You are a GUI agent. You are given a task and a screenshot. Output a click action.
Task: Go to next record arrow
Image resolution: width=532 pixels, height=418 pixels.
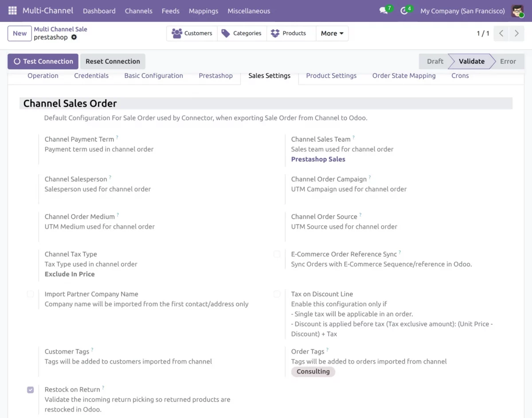(516, 33)
